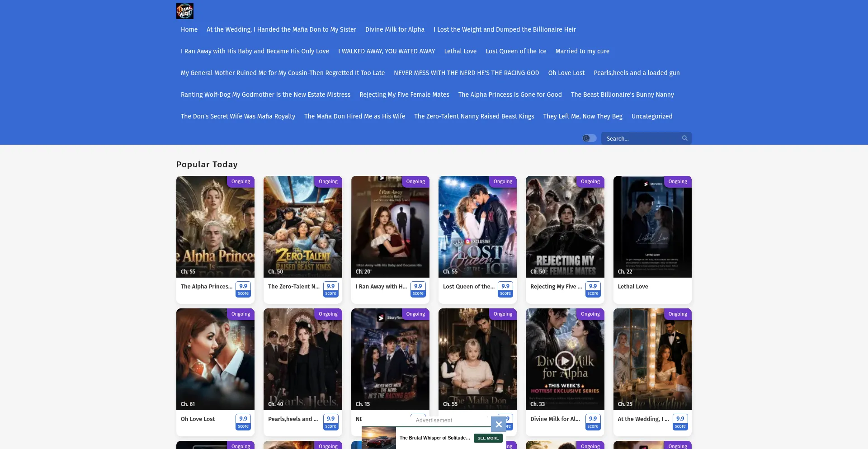Open 'I Ran Away' cover thumbnail
868x449 pixels.
pyautogui.click(x=390, y=227)
